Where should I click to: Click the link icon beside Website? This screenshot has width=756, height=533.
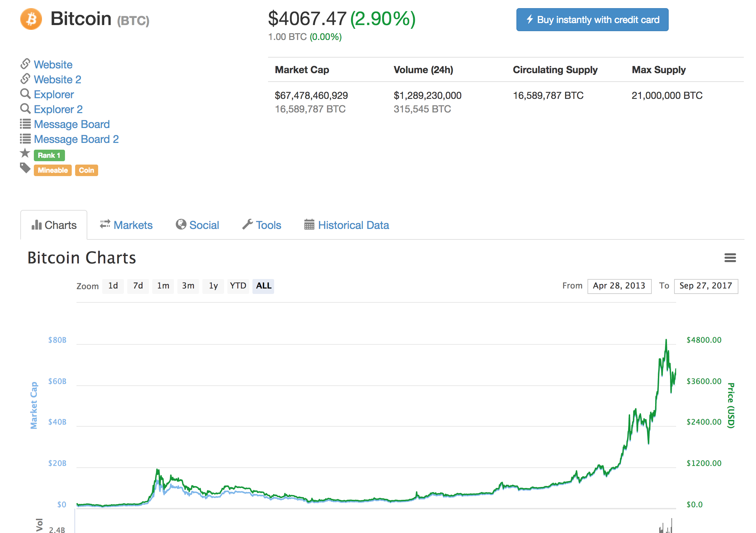25,64
